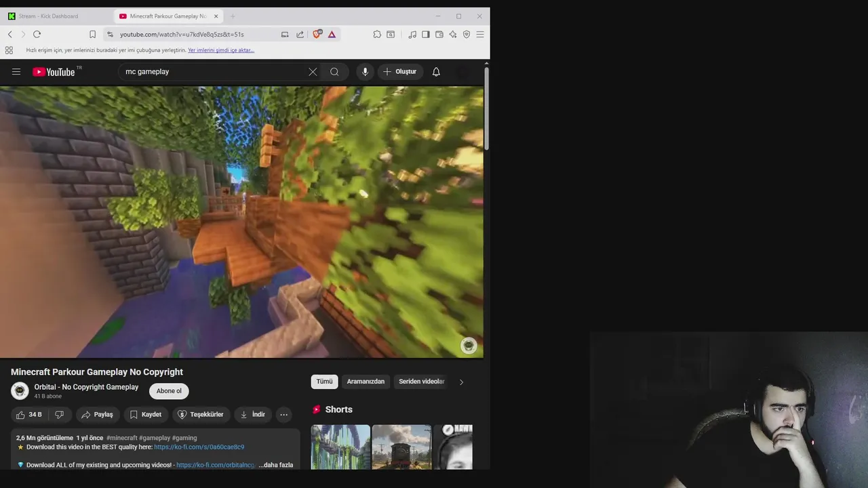Open the Brave VPN shield icon

(467, 35)
